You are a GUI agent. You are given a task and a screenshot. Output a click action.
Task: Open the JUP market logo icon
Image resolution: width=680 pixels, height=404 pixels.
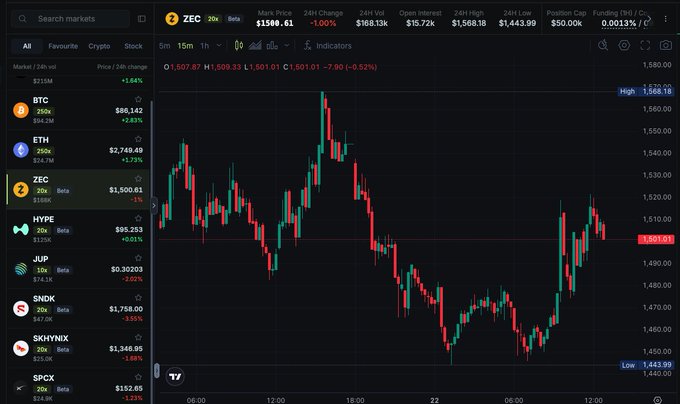(x=21, y=269)
